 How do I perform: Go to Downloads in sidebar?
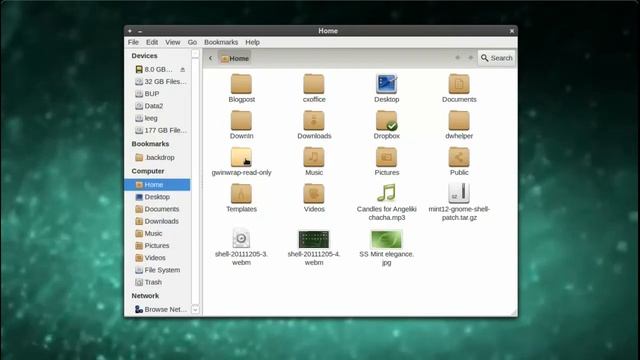coord(157,222)
